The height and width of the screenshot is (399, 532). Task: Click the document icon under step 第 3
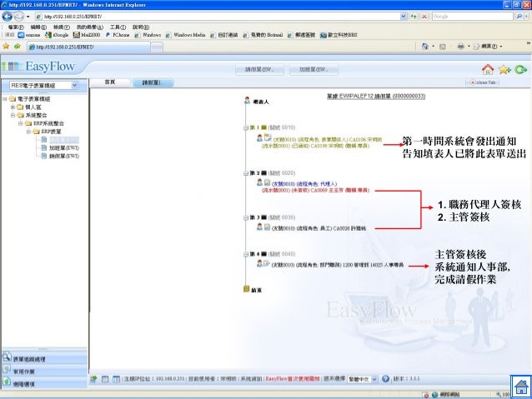tap(268, 227)
